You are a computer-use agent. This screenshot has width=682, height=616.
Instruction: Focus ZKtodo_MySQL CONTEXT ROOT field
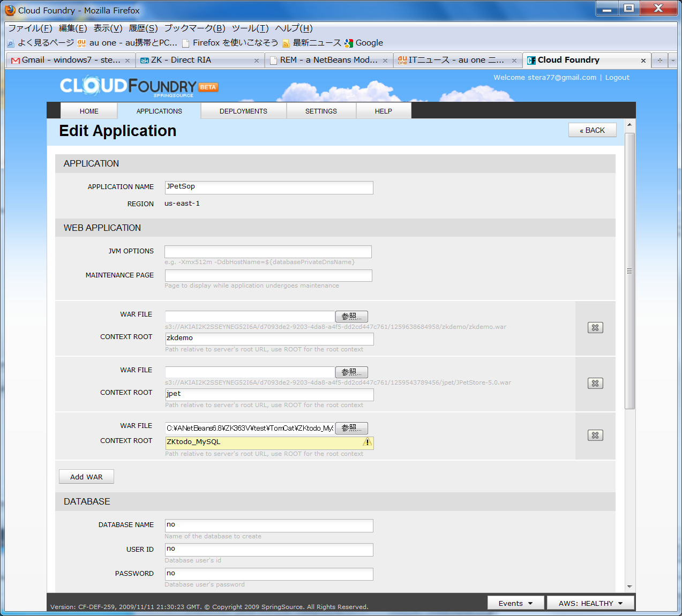click(x=269, y=443)
